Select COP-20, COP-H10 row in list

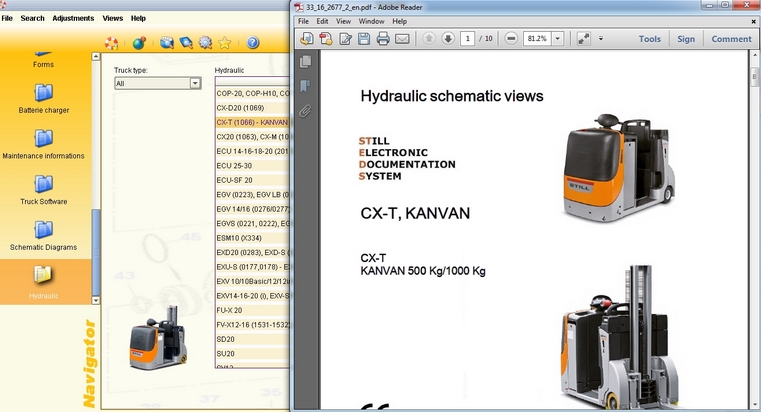click(252, 93)
